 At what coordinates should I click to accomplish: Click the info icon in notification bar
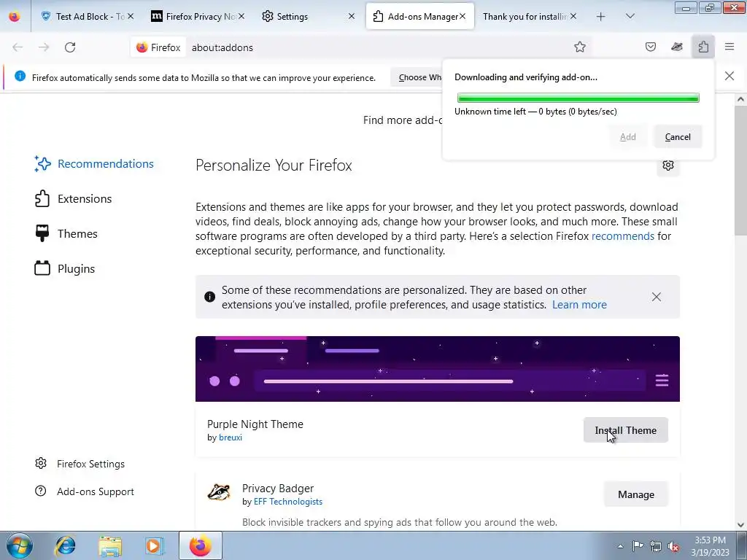20,76
